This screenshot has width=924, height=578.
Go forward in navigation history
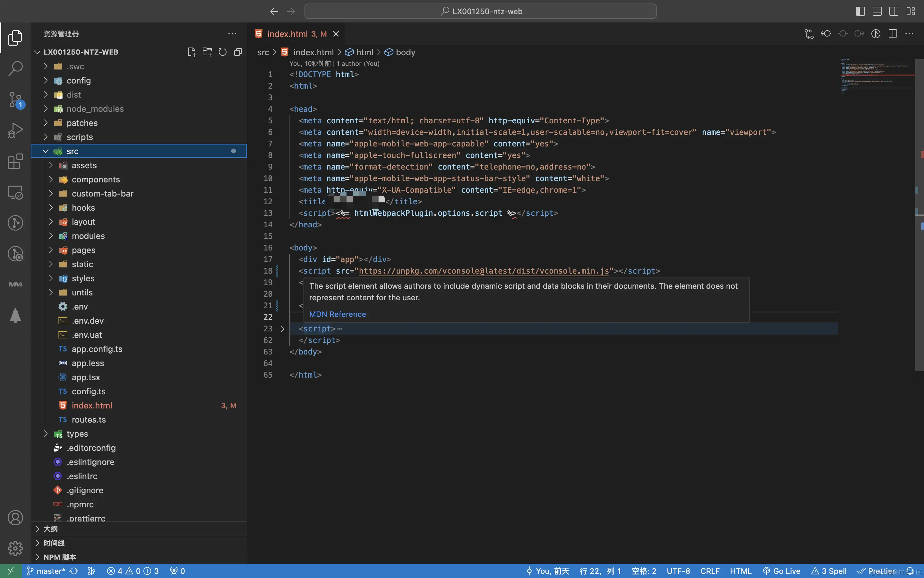(291, 12)
